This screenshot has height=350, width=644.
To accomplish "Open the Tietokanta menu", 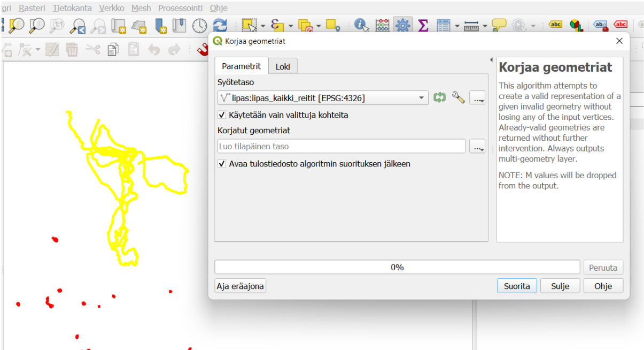I will click(72, 8).
